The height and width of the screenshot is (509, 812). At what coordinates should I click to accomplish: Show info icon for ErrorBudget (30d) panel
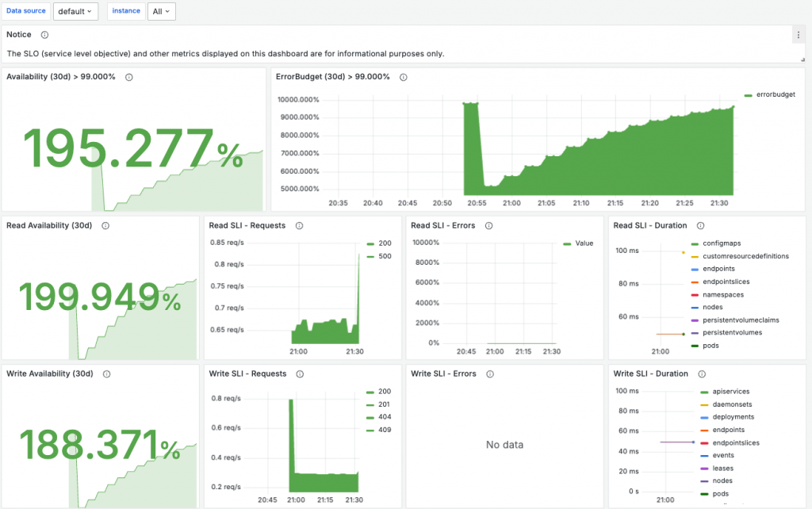[404, 77]
